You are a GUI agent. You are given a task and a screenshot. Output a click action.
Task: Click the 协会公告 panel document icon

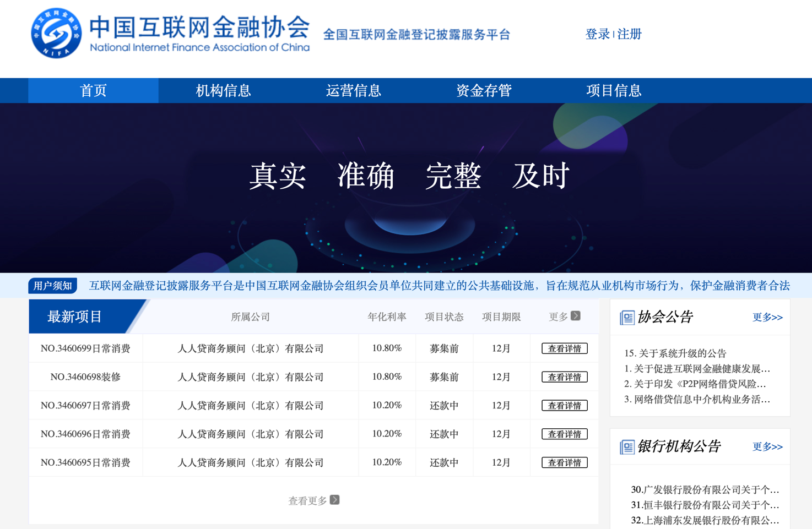tap(627, 318)
